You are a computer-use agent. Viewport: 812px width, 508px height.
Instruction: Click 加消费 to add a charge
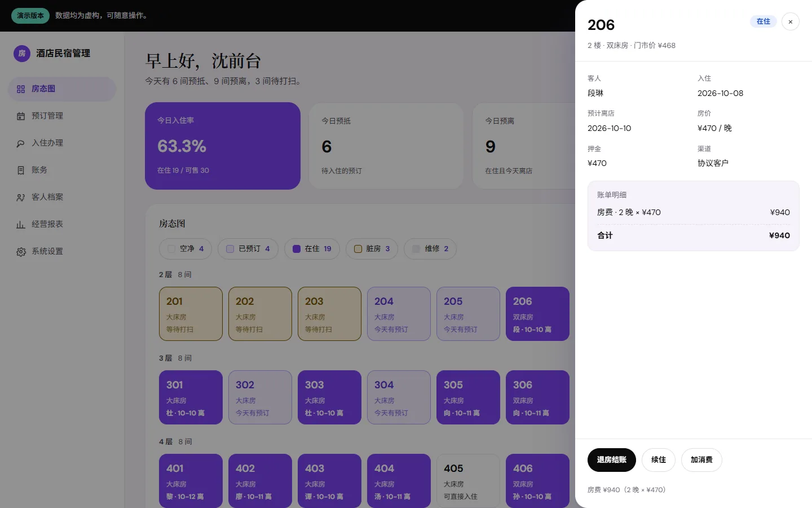[x=701, y=460]
